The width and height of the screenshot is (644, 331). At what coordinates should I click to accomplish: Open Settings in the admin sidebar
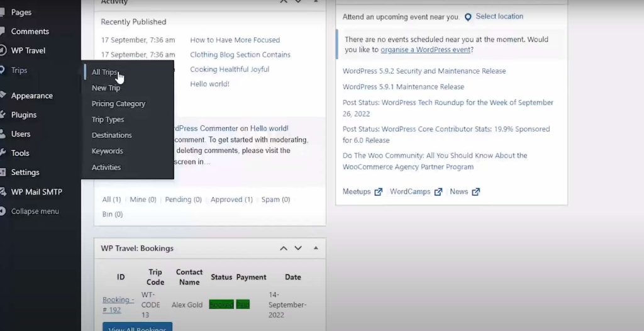tap(25, 172)
